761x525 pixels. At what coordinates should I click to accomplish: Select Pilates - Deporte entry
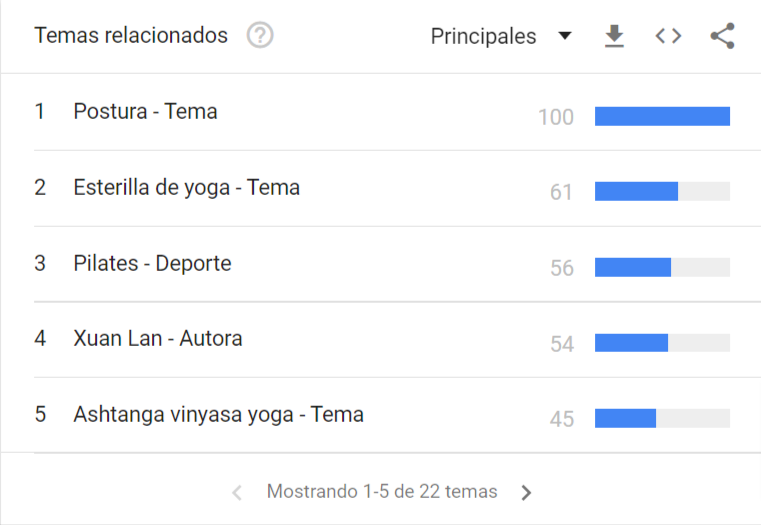[x=152, y=263]
